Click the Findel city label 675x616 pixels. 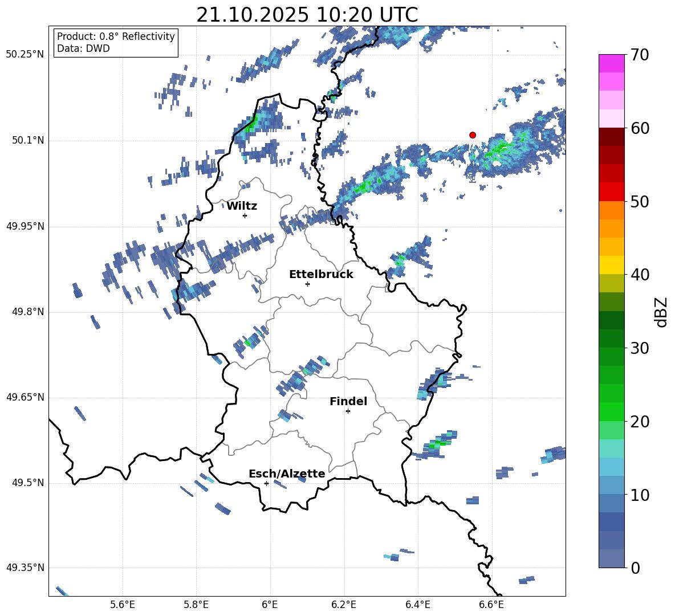(348, 402)
